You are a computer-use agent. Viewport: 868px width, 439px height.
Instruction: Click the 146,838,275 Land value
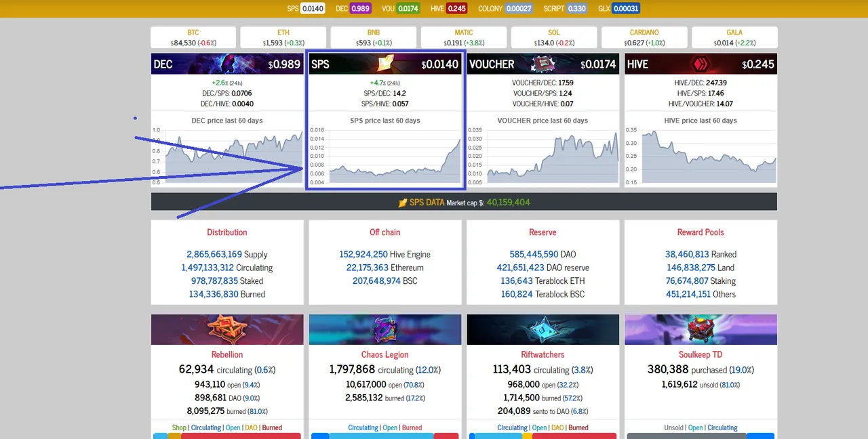pyautogui.click(x=690, y=268)
